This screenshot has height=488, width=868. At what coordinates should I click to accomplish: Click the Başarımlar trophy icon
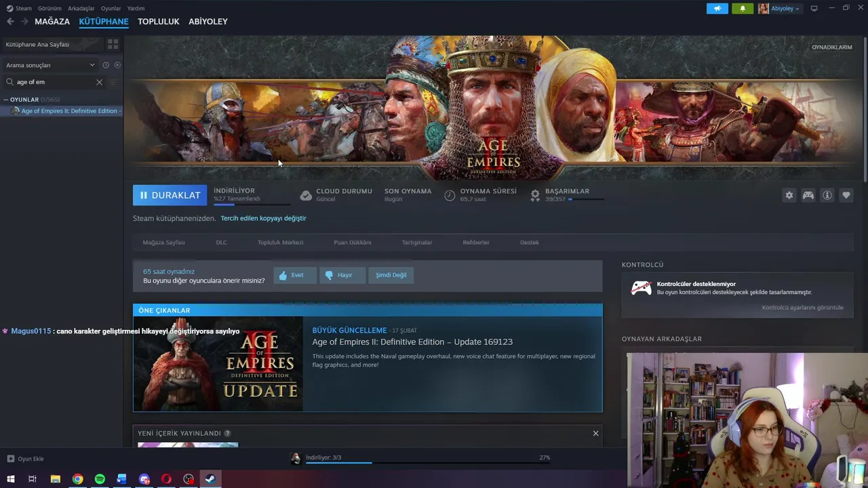coord(535,195)
